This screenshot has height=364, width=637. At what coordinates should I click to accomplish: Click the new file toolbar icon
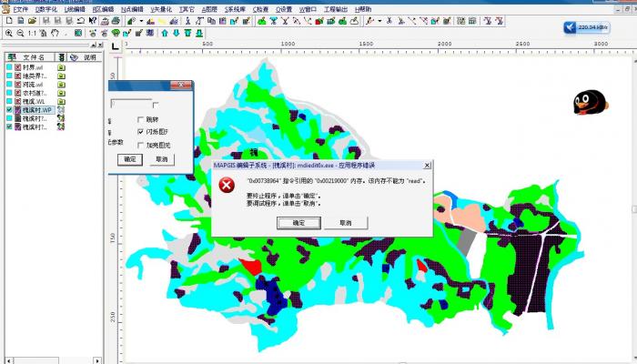pyautogui.click(x=8, y=21)
